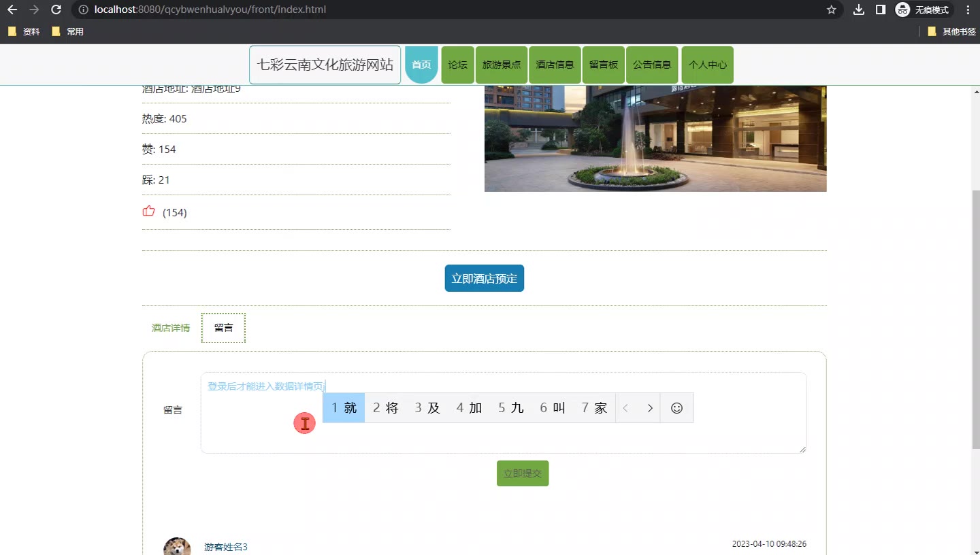Image resolution: width=980 pixels, height=555 pixels.
Task: Pick candidate 7 家 from IME list
Action: pyautogui.click(x=594, y=408)
